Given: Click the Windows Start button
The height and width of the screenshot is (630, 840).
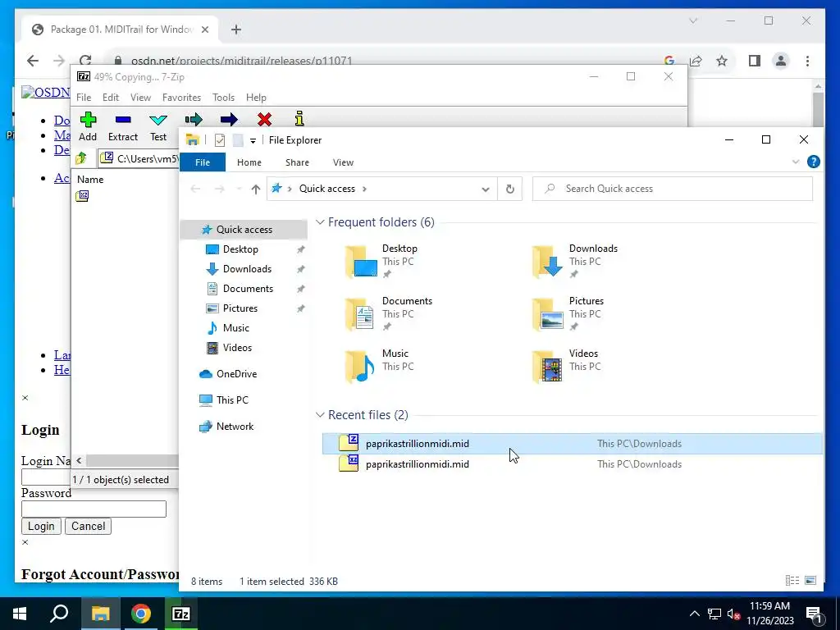Looking at the screenshot, I should coord(20,614).
